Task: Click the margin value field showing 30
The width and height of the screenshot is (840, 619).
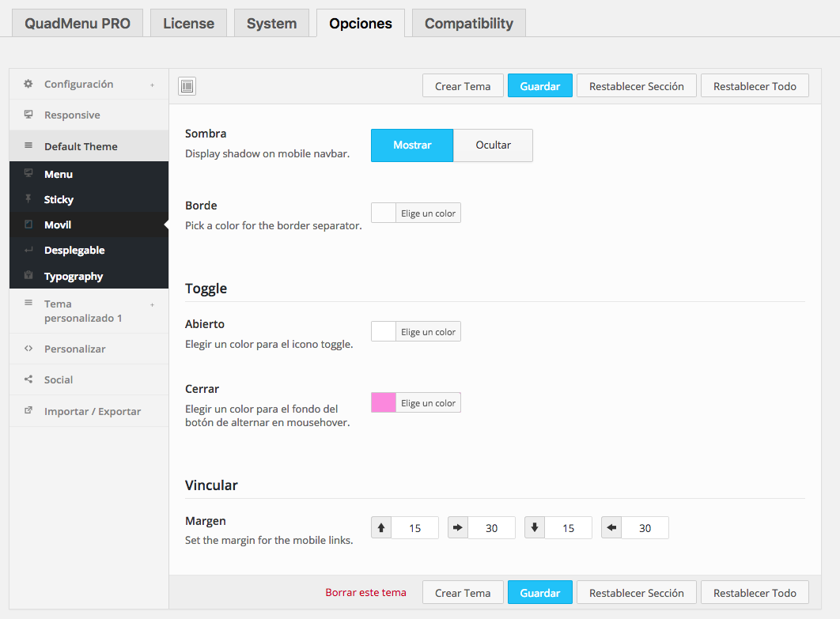Action: (492, 527)
